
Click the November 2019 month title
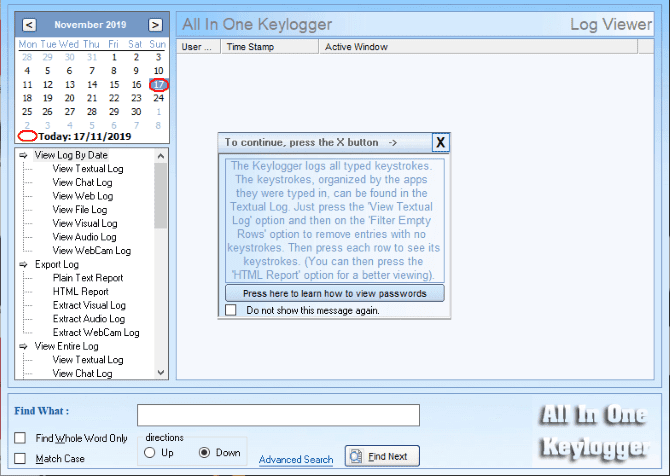[90, 25]
